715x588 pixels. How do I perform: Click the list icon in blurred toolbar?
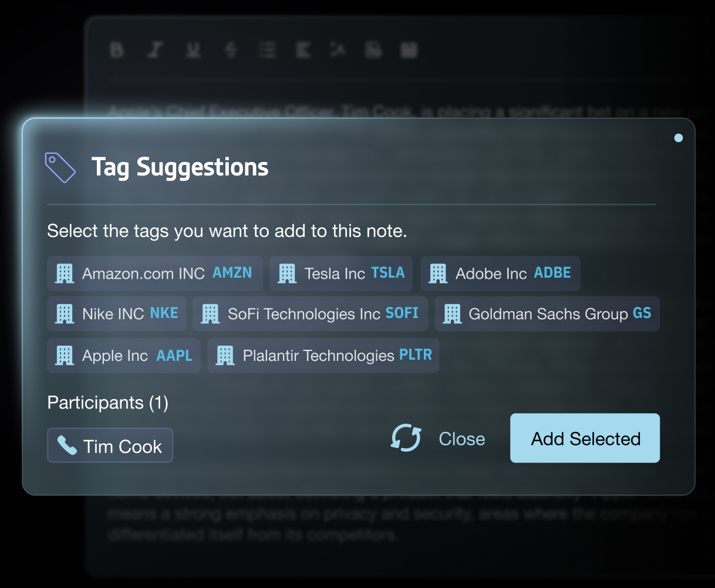267,50
